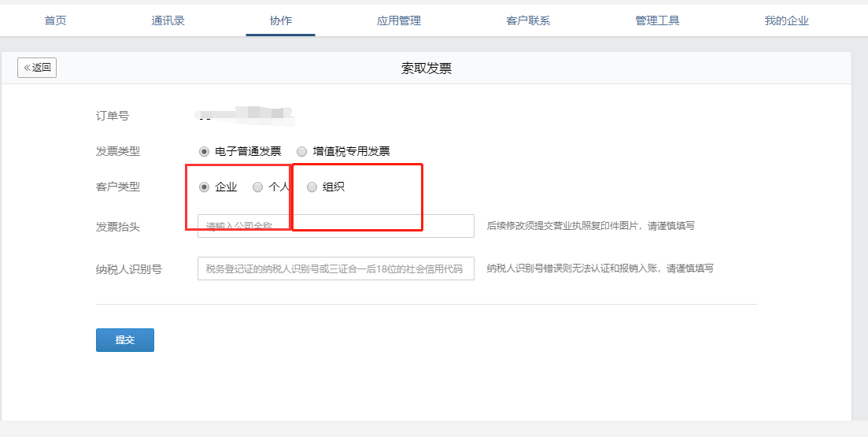Screen dimensions: 868x437
Task: Click into the 纳税人识别号 input field
Action: pyautogui.click(x=335, y=268)
